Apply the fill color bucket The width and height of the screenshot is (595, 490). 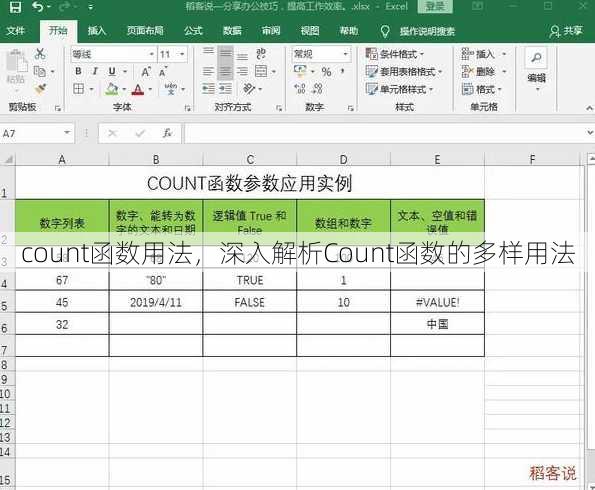(x=112, y=89)
